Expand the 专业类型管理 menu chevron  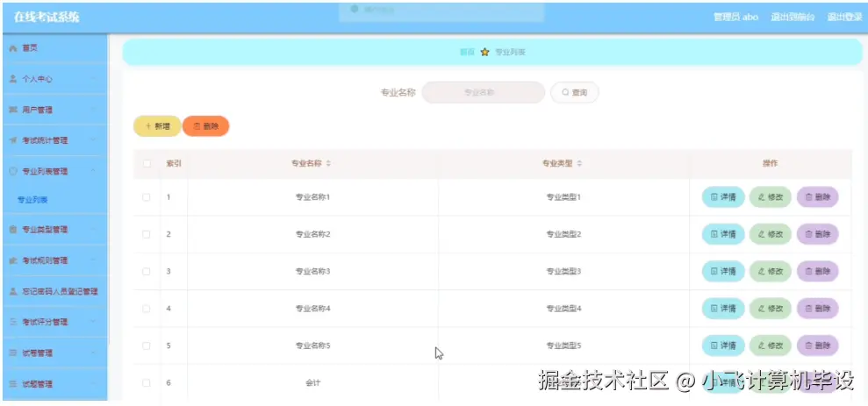pos(93,230)
